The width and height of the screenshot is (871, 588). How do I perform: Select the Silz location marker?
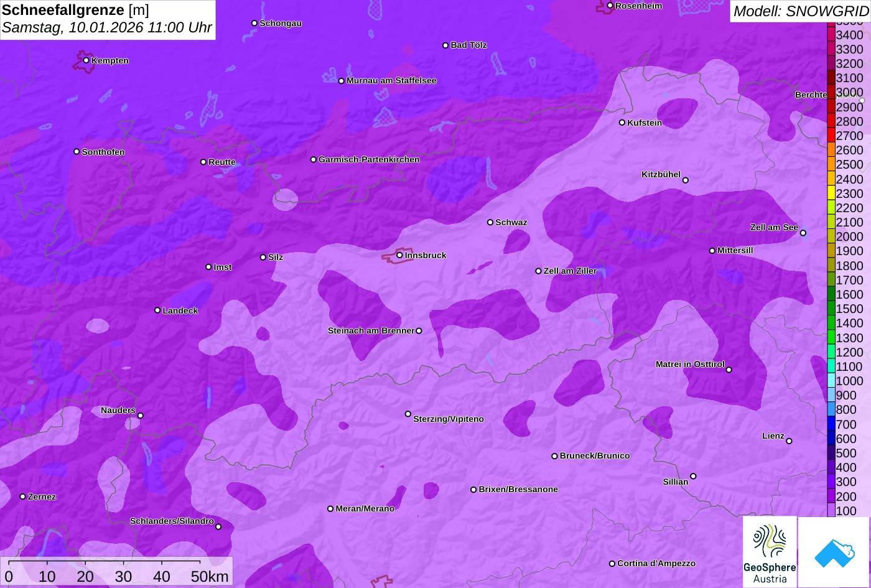coord(263,257)
